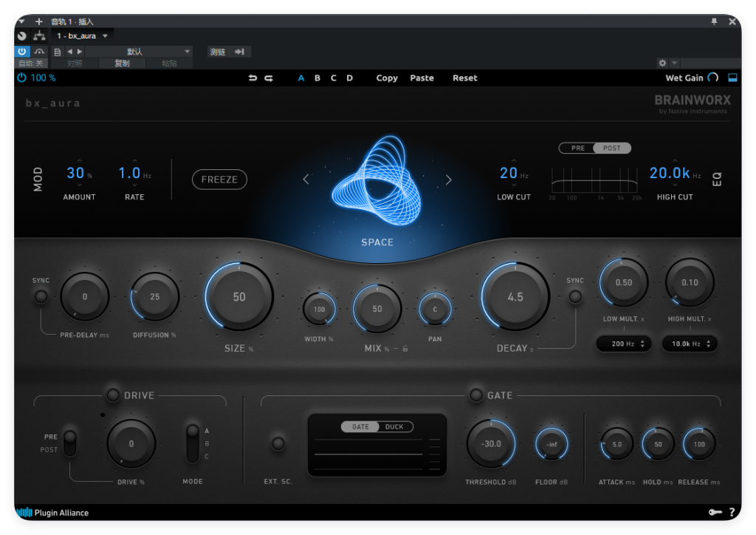Click the 复制 copy item in host bar

pos(122,64)
